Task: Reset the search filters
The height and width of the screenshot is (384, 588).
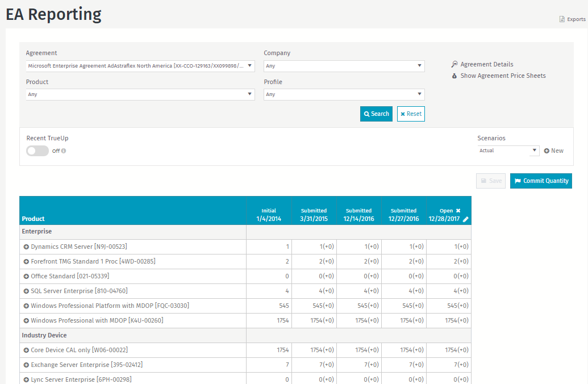Action: coord(411,114)
